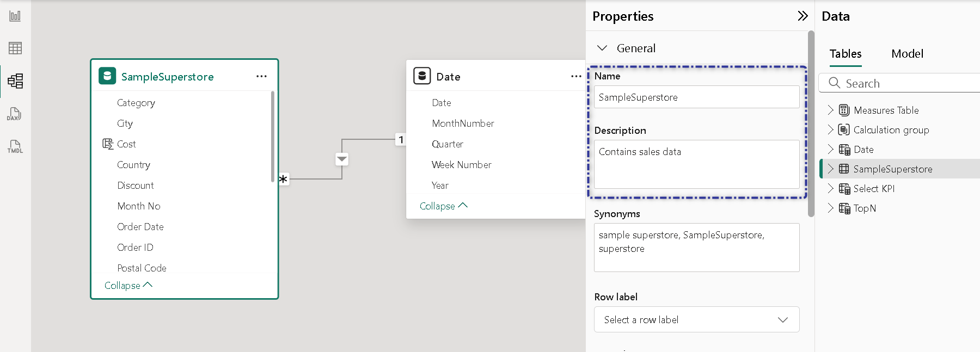Click the Date table icon in Data pane
The height and width of the screenshot is (352, 980).
point(844,150)
